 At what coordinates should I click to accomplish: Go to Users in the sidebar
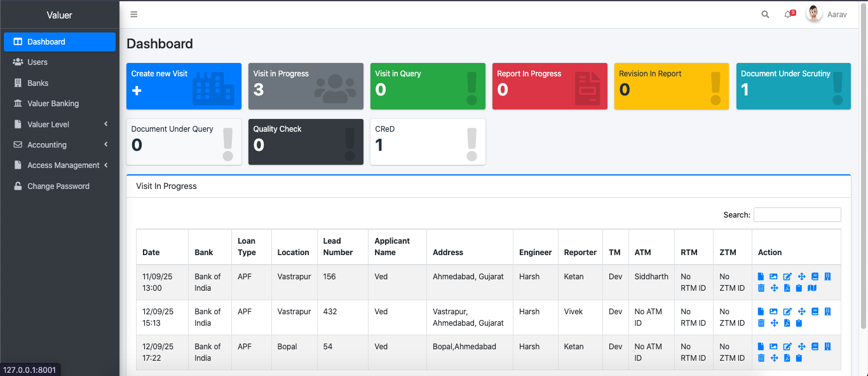coord(37,62)
